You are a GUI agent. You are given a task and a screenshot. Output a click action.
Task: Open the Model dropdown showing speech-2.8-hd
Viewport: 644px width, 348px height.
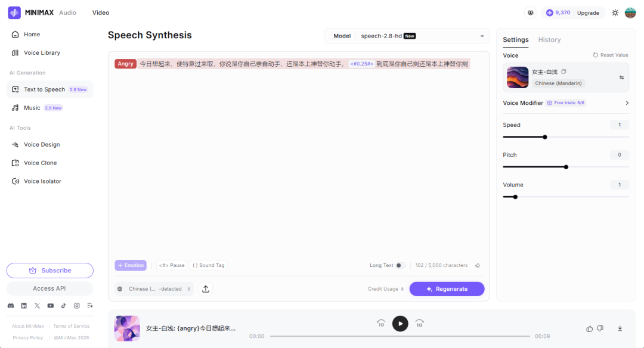(406, 36)
